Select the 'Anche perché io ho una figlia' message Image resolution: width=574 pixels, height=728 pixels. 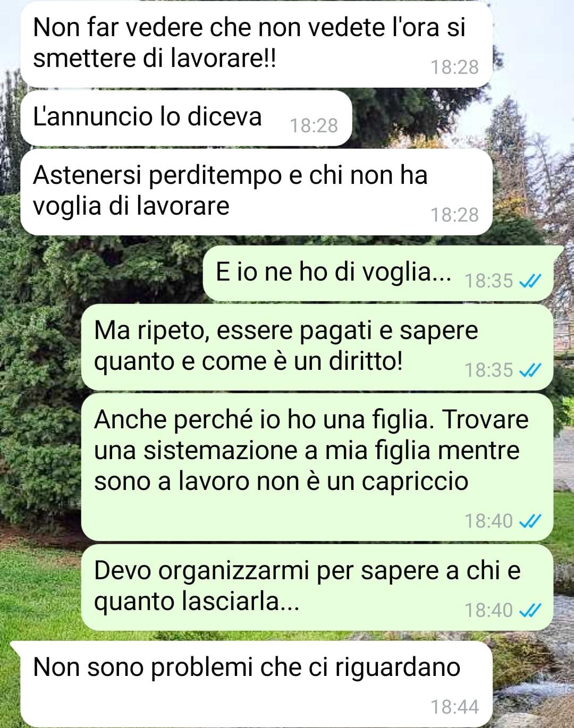point(317,467)
